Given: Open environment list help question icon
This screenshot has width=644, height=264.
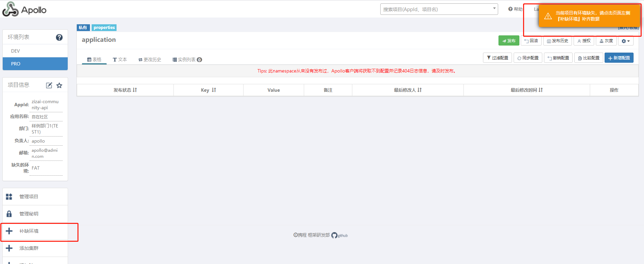Looking at the screenshot, I should click(x=59, y=37).
